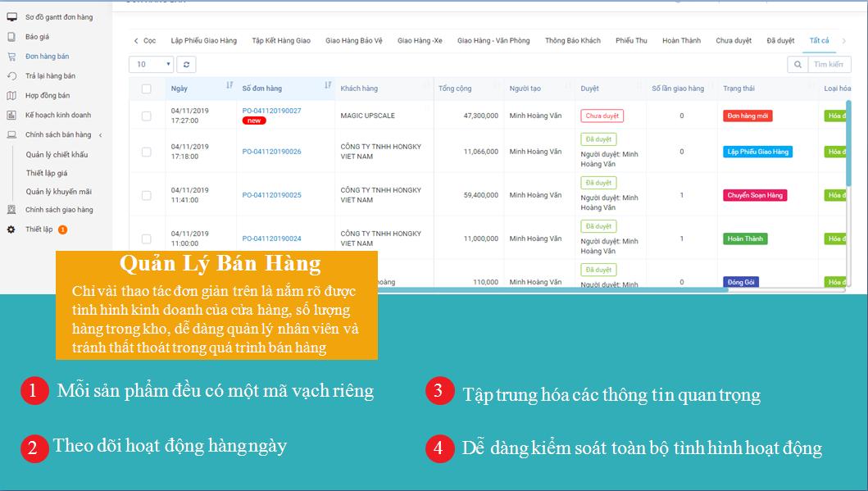This screenshot has width=868, height=491.
Task: Open the Thiết lập gear icon
Action: pos(11,230)
